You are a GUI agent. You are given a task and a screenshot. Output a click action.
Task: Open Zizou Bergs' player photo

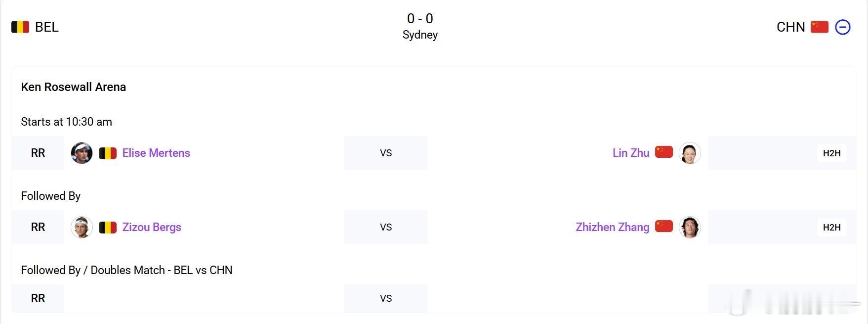[x=82, y=227]
